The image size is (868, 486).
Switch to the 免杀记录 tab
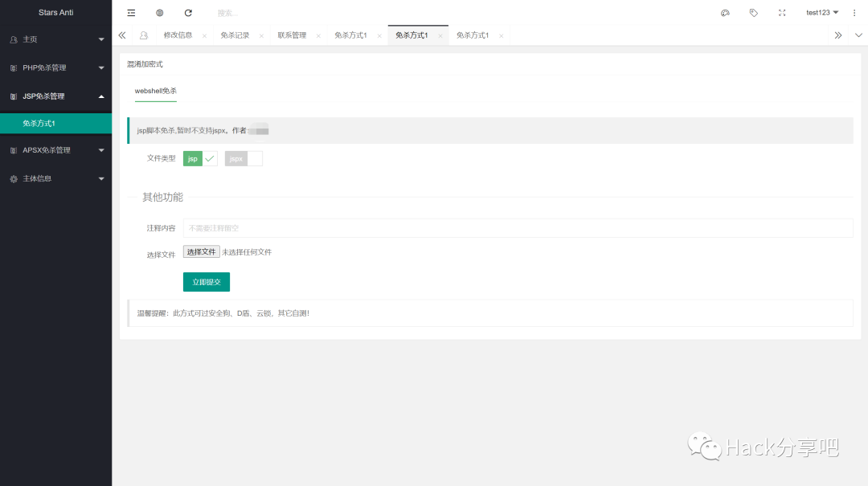(238, 35)
